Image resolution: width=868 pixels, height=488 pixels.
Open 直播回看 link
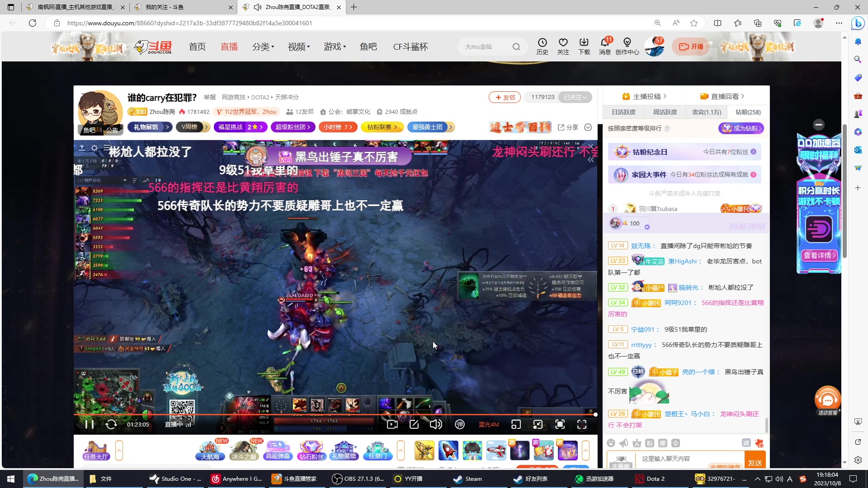(x=722, y=96)
